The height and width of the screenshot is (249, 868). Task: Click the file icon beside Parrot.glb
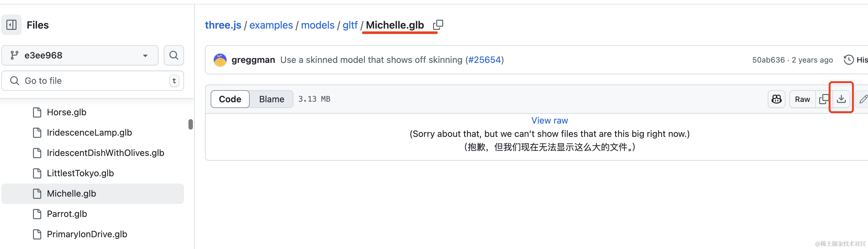tap(37, 214)
